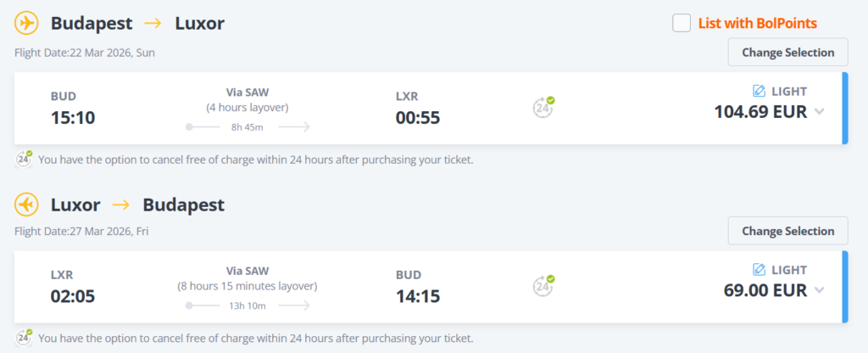This screenshot has height=353, width=868.
Task: Click the 24 icon beside the second free-cancellation note
Action: point(24,336)
